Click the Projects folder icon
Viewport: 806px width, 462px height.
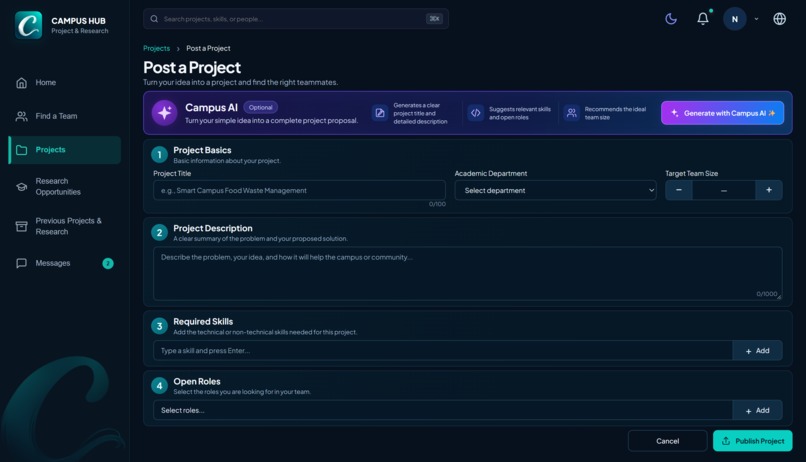22,150
